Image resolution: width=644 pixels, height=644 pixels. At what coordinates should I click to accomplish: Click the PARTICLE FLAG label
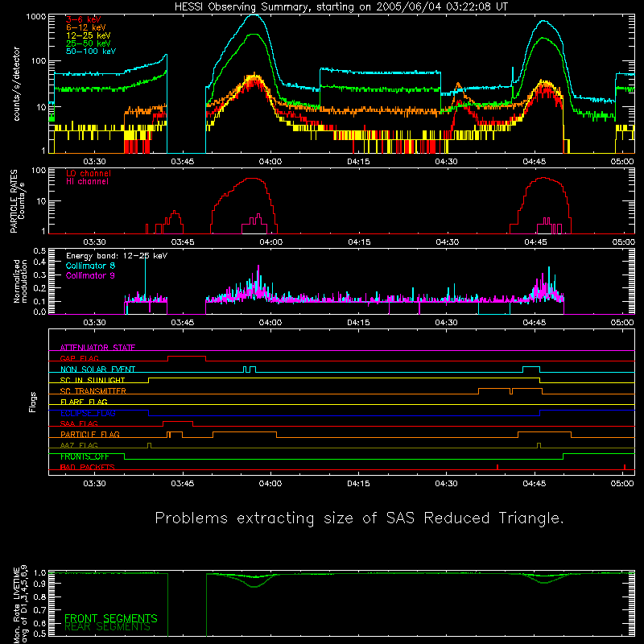[x=90, y=434]
